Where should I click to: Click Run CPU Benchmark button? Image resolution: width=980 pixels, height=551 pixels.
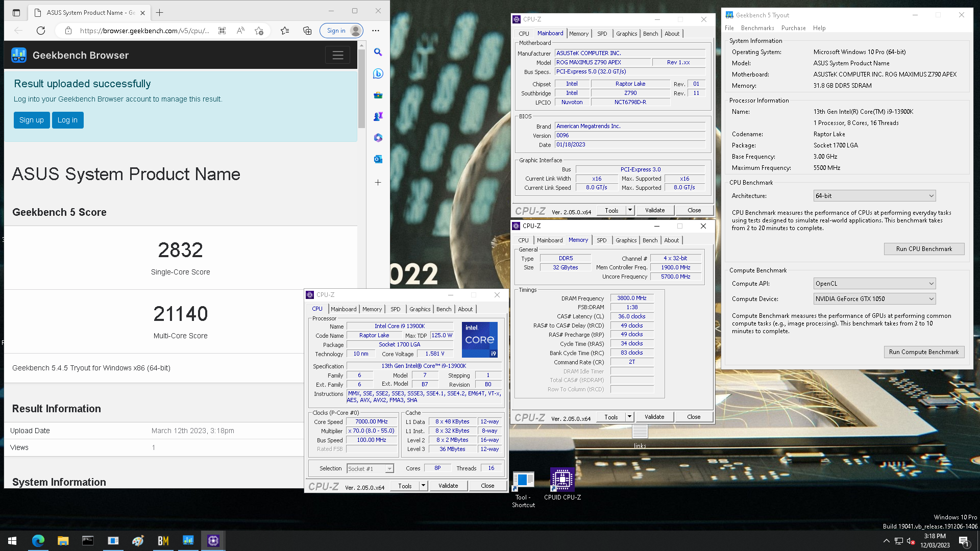coord(924,249)
